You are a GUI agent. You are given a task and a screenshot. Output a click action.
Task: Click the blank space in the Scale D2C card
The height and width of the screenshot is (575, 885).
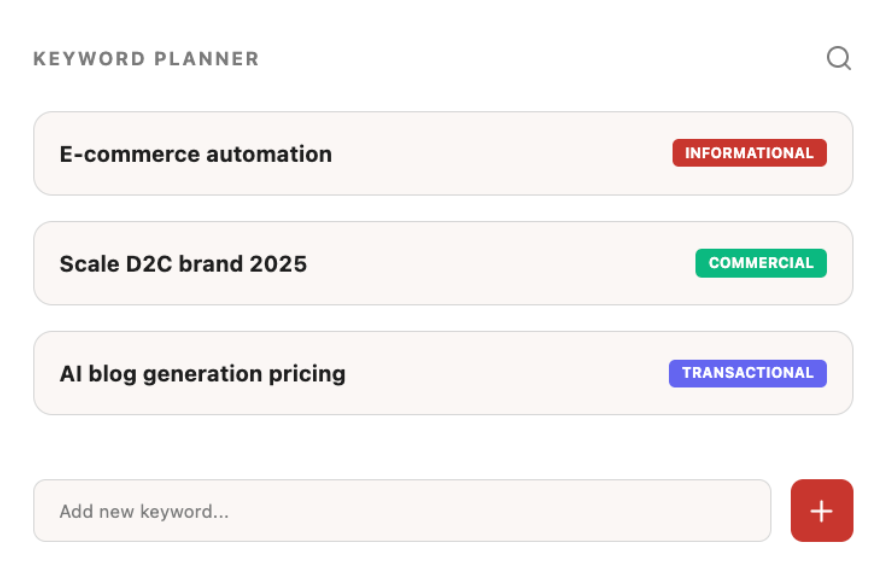500,264
